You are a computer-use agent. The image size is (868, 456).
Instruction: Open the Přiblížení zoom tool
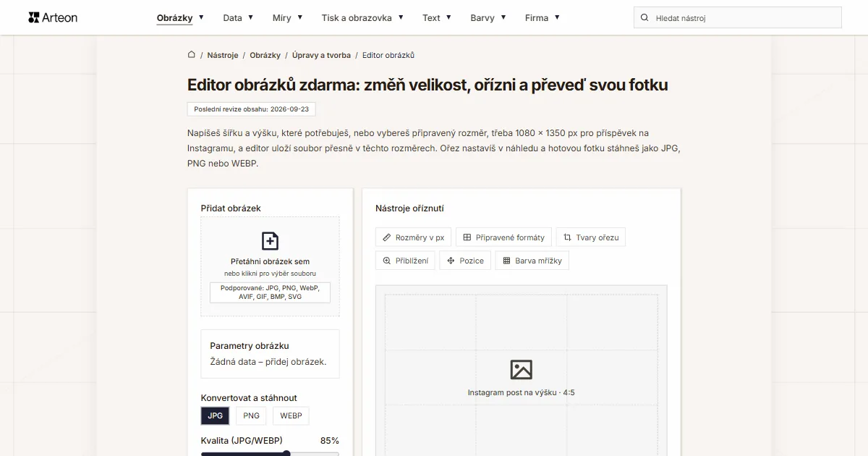[x=405, y=261]
